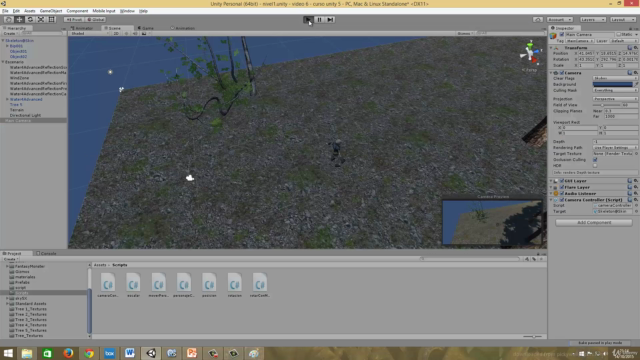Viewport: 640px width, 360px height.
Task: Open the Layers dropdown
Action: 593,20
